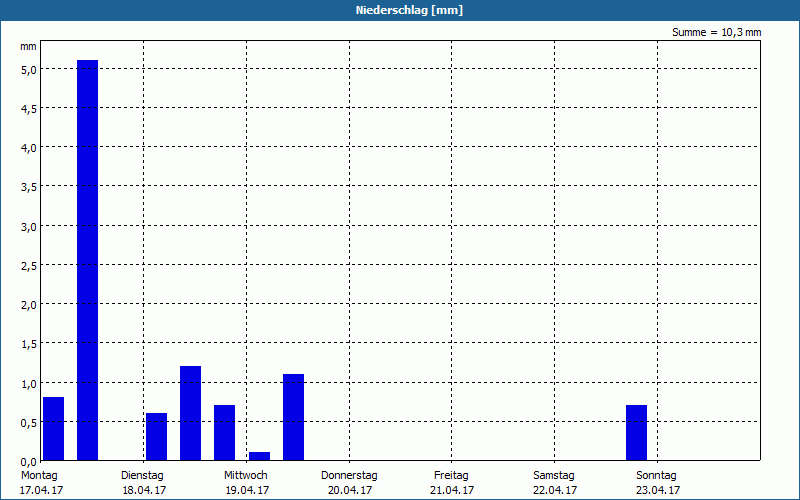Click the 4,5 y-axis value
The height and width of the screenshot is (500, 800).
(x=29, y=109)
